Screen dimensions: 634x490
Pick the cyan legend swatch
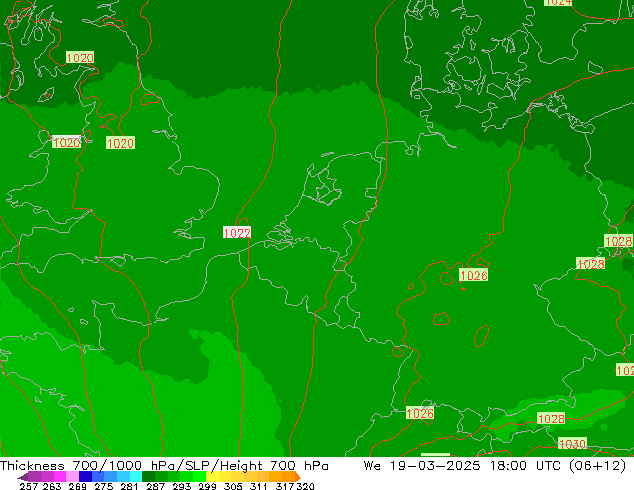136,476
